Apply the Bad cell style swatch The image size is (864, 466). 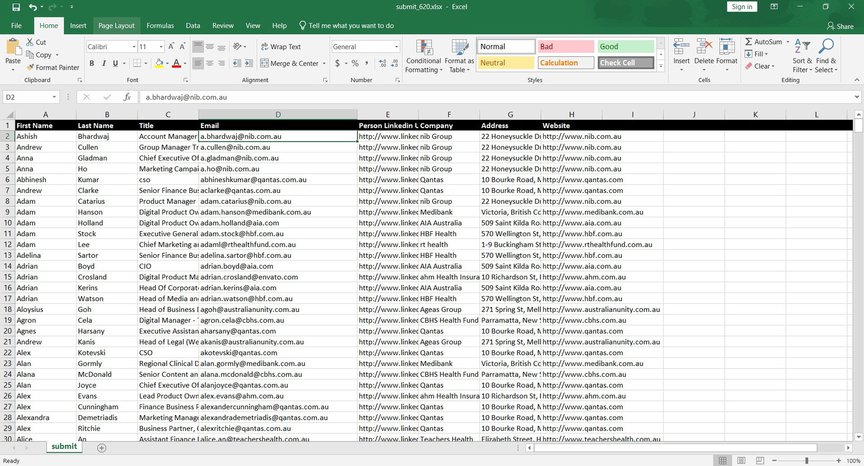pyautogui.click(x=565, y=47)
